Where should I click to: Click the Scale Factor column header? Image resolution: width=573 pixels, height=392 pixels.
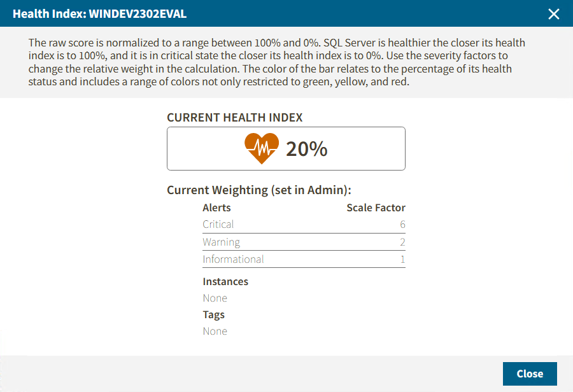pyautogui.click(x=376, y=207)
